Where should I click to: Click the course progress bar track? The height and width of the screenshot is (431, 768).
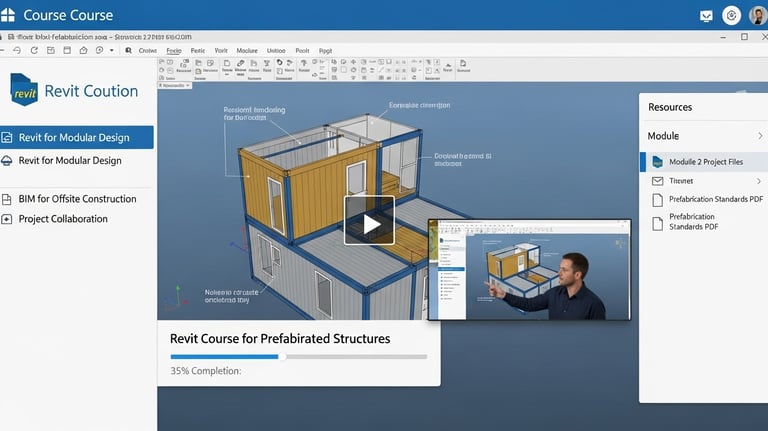point(299,357)
